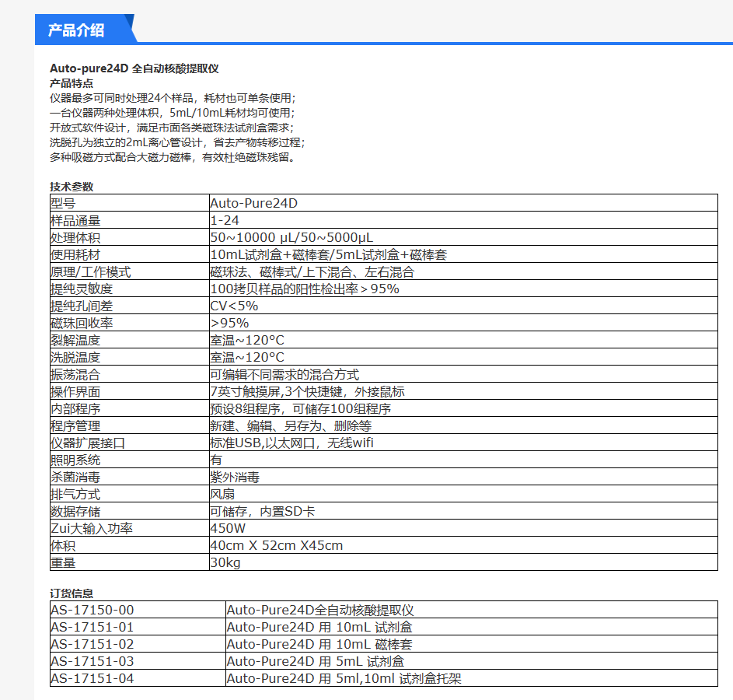Click the '处理体积' cell
Viewport: 733px width, 700px height.
click(130, 237)
